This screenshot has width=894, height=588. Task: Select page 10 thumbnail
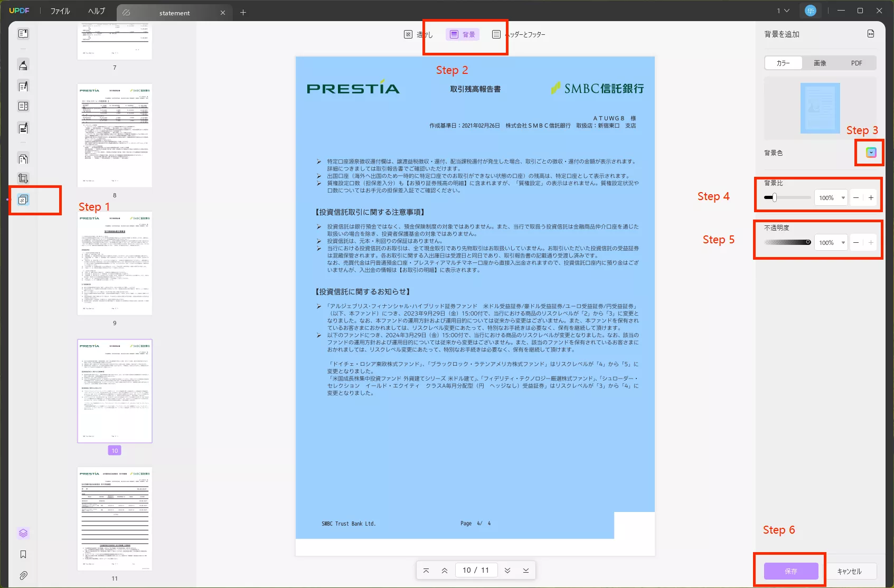pos(115,391)
